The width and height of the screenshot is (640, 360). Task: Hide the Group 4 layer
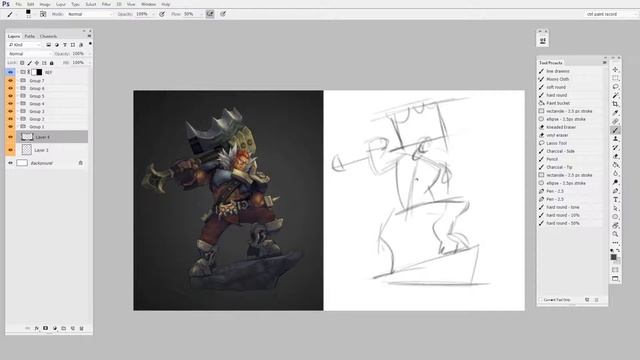(10, 104)
